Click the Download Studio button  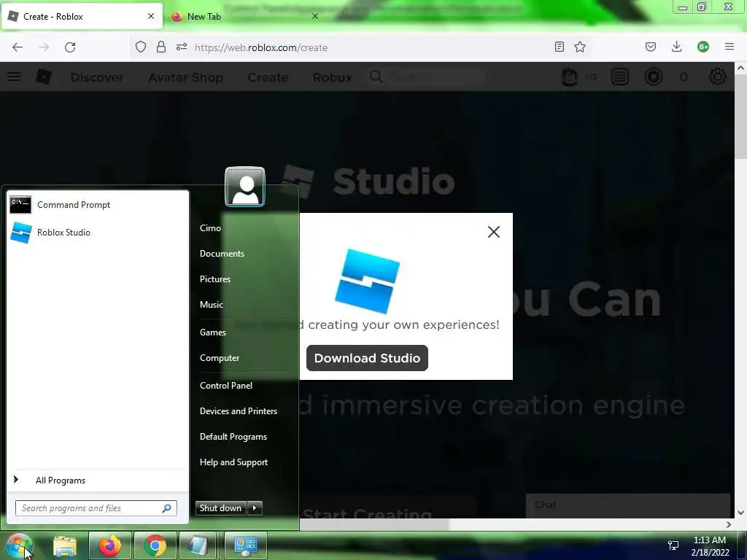pos(367,358)
